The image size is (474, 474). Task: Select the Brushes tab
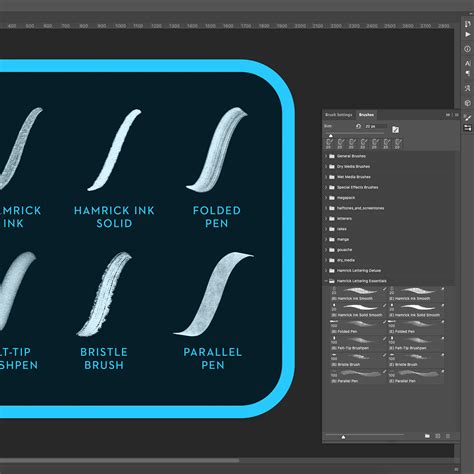tap(366, 115)
